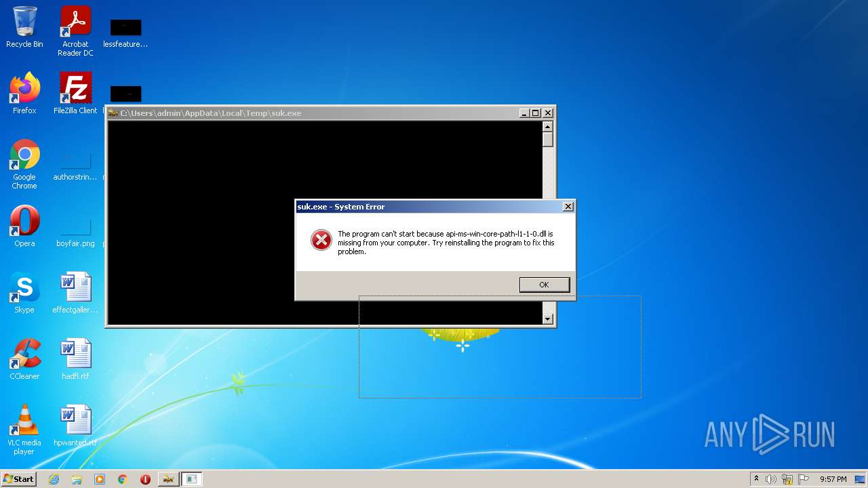The height and width of the screenshot is (488, 868).
Task: Show hidden system tray icons
Action: click(756, 479)
